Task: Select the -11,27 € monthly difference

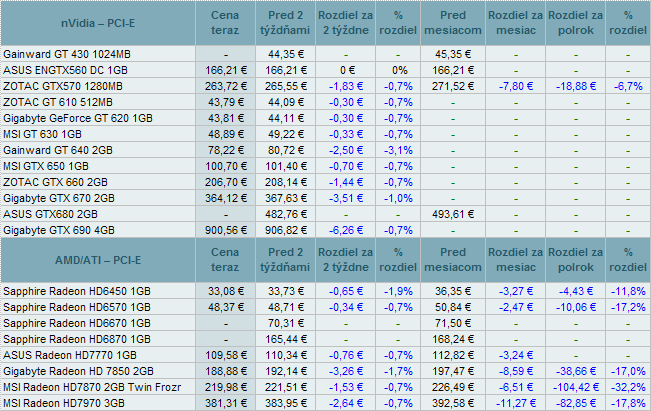Action: [516, 403]
